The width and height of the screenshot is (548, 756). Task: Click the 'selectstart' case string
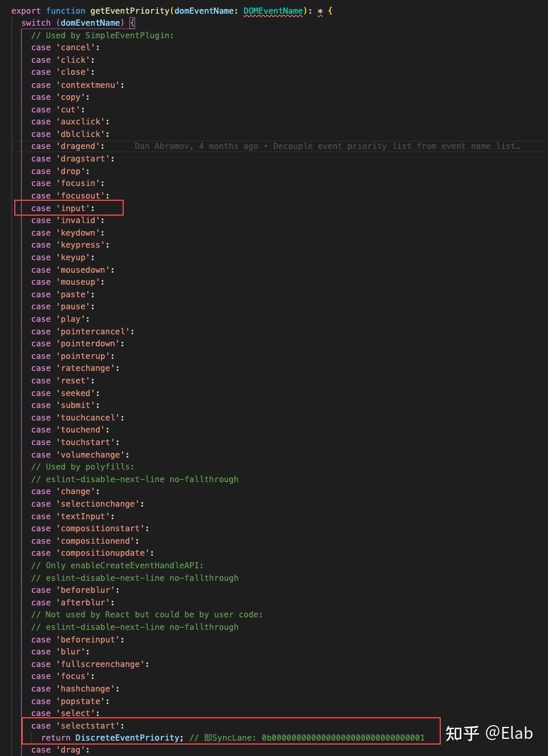[x=90, y=726]
